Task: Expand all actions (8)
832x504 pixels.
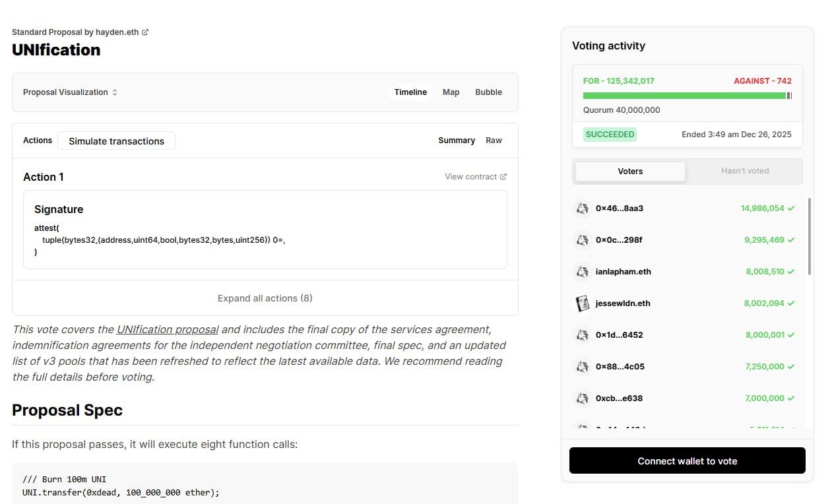Action: point(265,298)
